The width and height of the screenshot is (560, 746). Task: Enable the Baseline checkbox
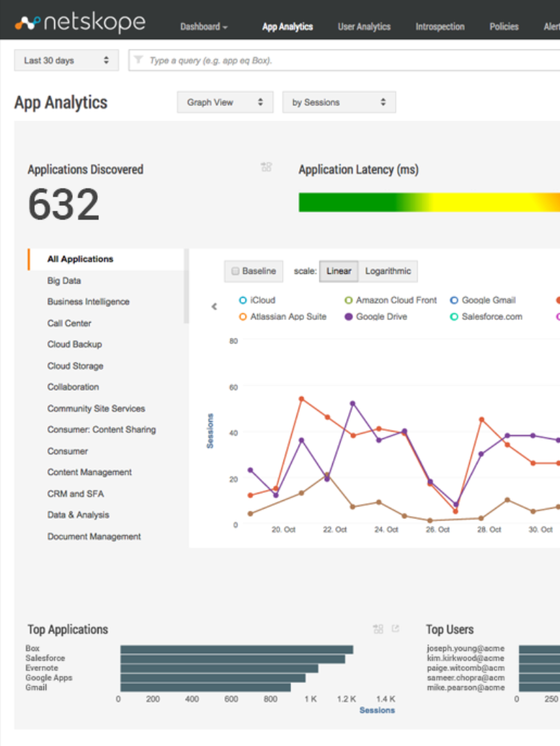pos(235,271)
